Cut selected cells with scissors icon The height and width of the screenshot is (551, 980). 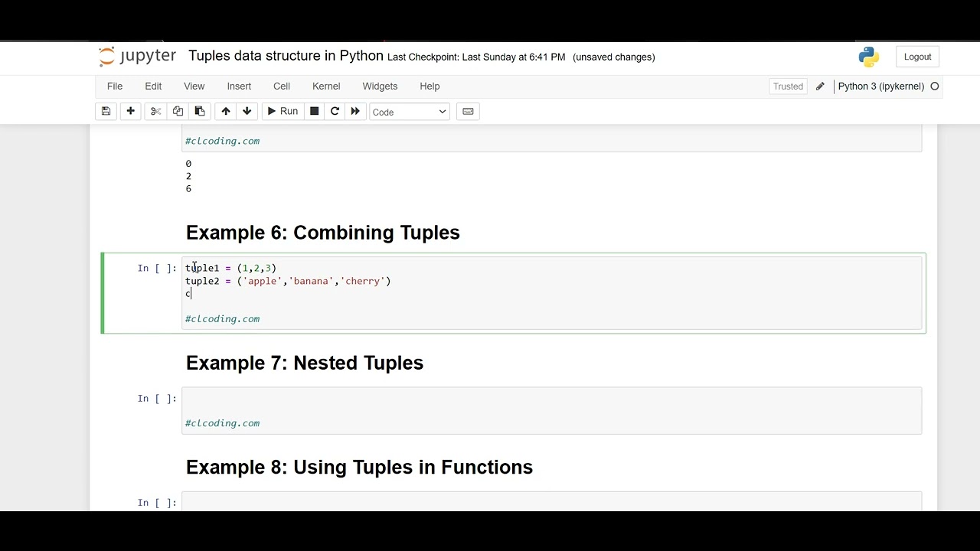(x=155, y=112)
